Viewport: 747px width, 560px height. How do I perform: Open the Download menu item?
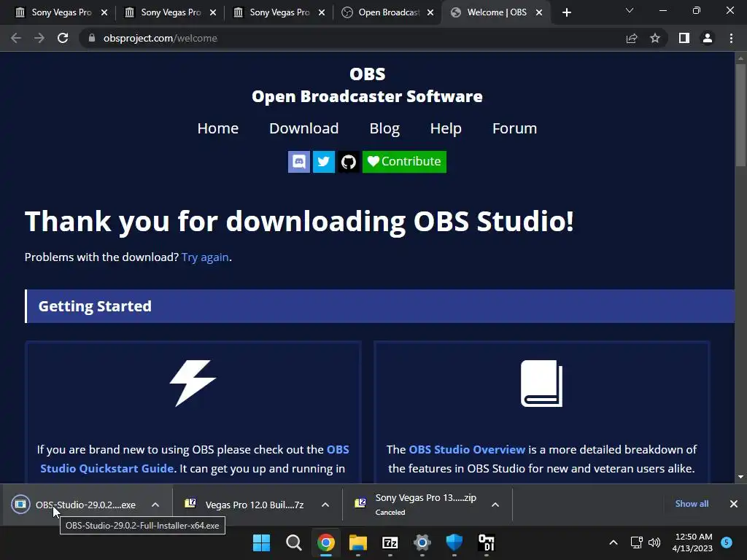(x=304, y=128)
